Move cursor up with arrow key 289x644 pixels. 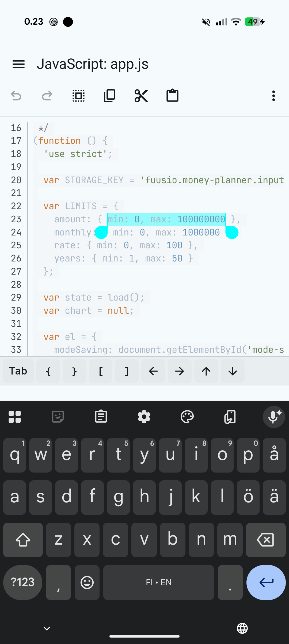[x=206, y=371]
